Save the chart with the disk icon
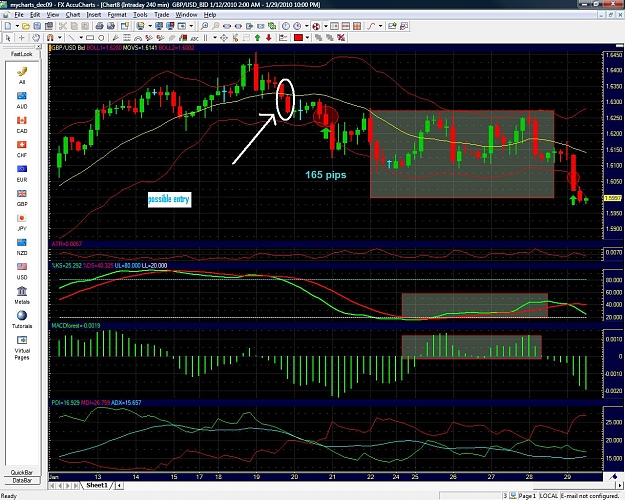The image size is (625, 500). pos(37,26)
